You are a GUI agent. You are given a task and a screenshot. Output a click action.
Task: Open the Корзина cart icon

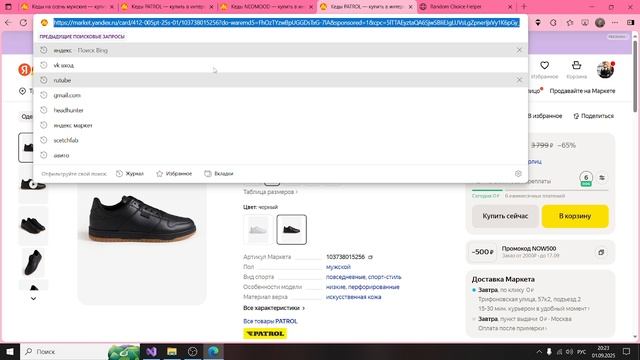coord(576,69)
